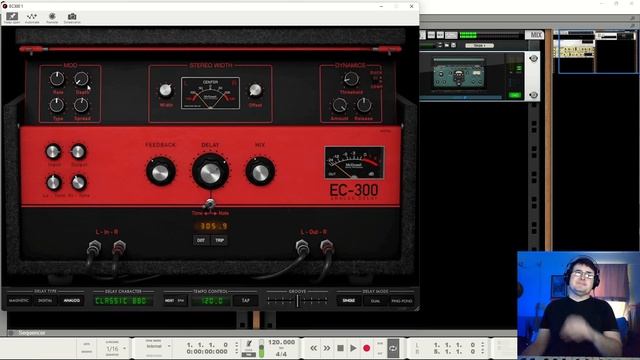
Task: Toggle the Keep open pin icon
Action: tap(12, 17)
